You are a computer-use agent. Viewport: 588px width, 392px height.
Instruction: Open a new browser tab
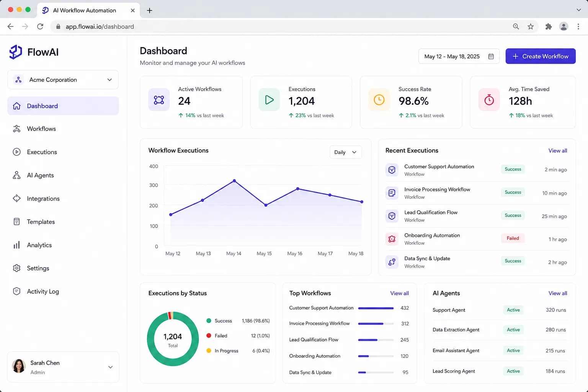tap(150, 10)
